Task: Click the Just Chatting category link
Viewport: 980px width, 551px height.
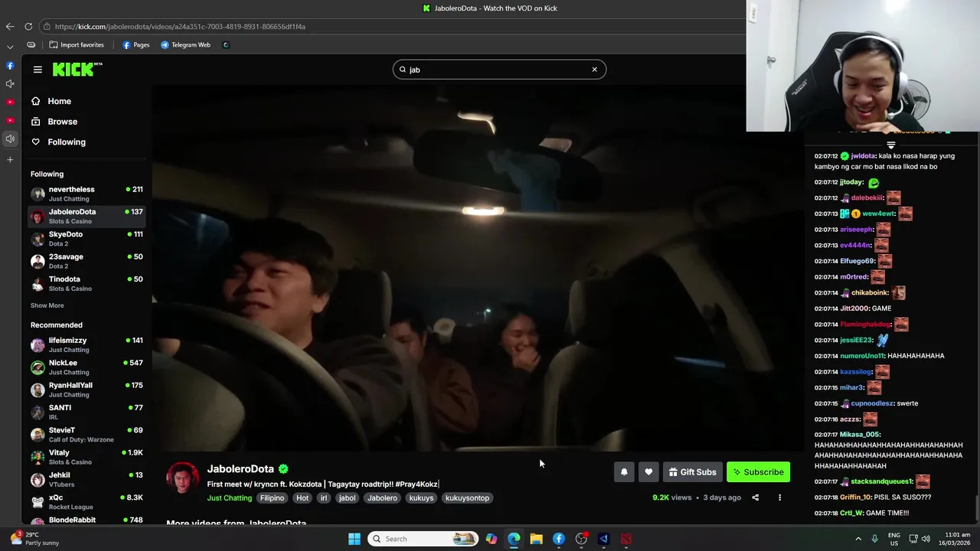Action: [229, 498]
